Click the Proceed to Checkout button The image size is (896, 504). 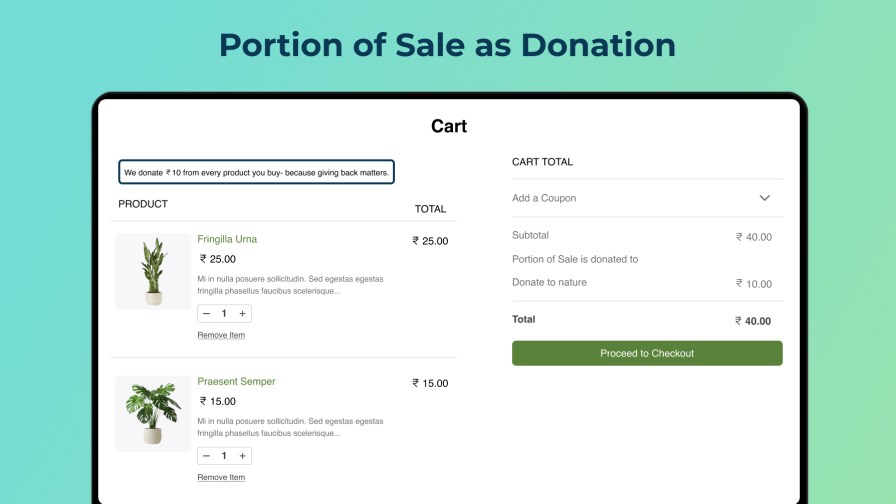(647, 353)
